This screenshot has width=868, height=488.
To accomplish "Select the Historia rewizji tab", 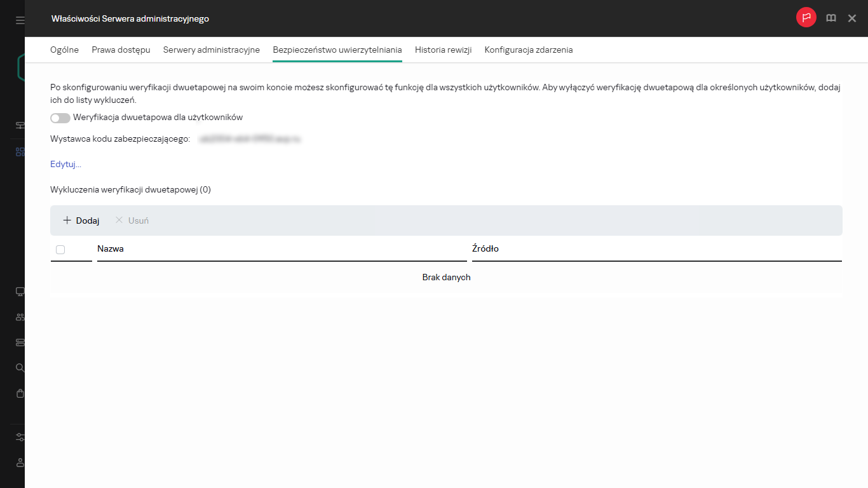I will [x=443, y=50].
